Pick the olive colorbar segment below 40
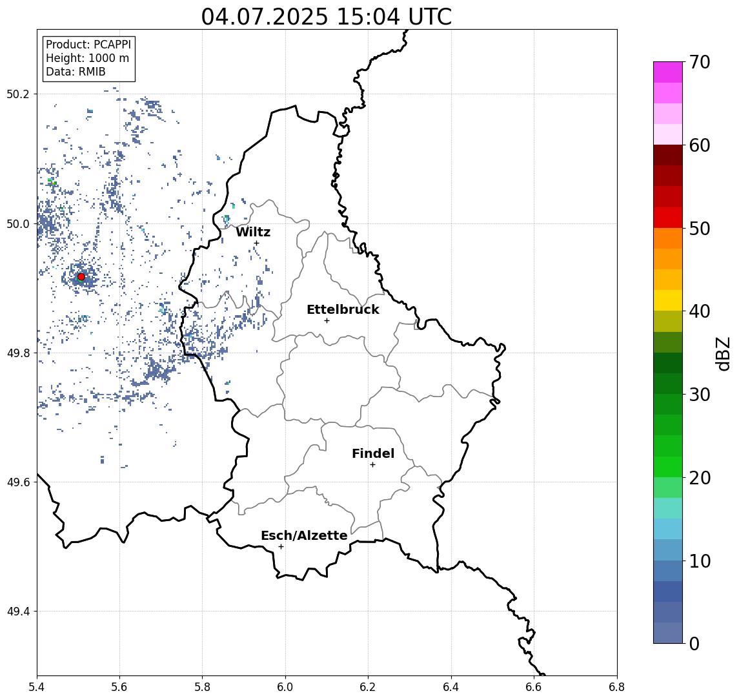 click(x=668, y=321)
